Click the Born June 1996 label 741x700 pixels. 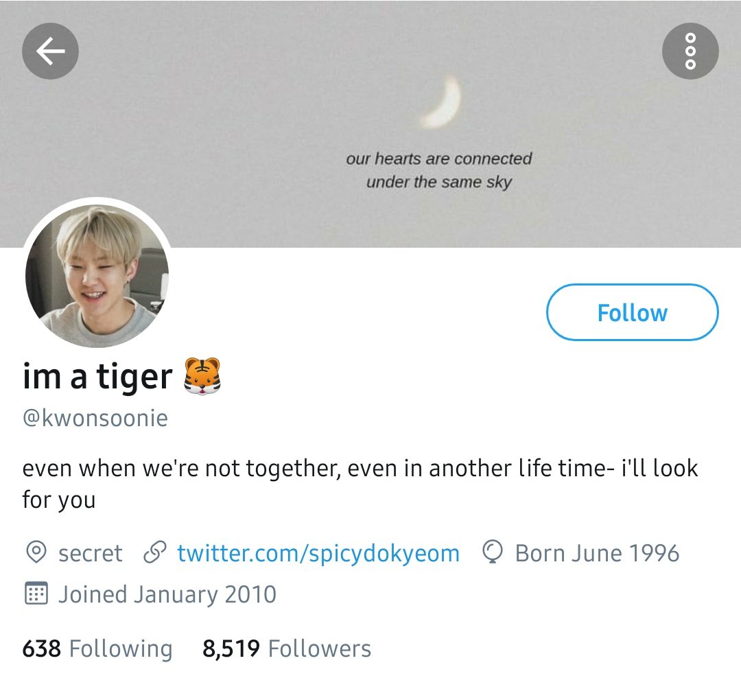point(598,553)
